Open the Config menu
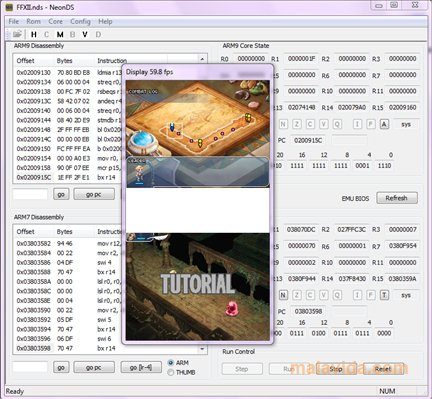 pos(80,22)
